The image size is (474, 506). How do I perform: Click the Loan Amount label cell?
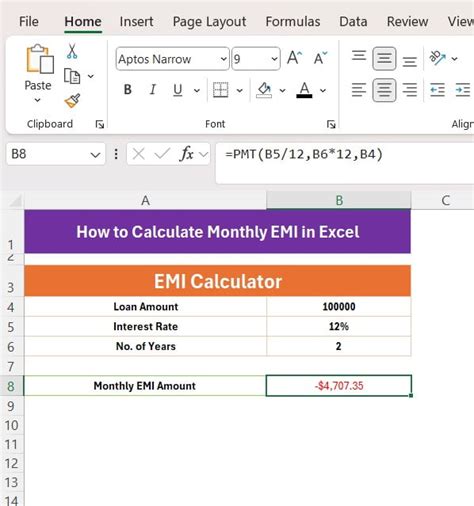coord(146,307)
